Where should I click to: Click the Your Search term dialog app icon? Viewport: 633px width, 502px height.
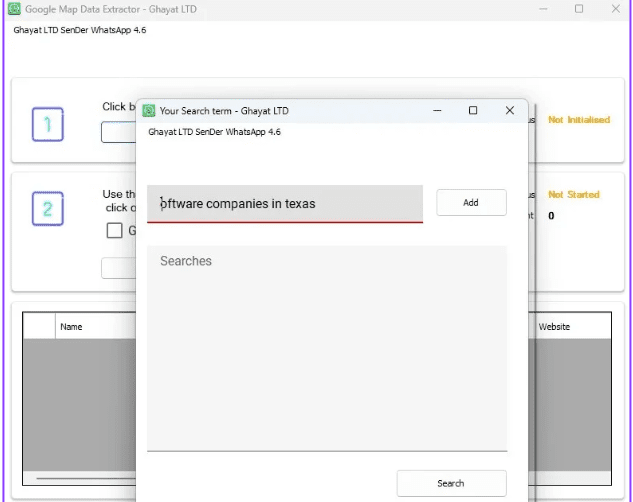[149, 110]
